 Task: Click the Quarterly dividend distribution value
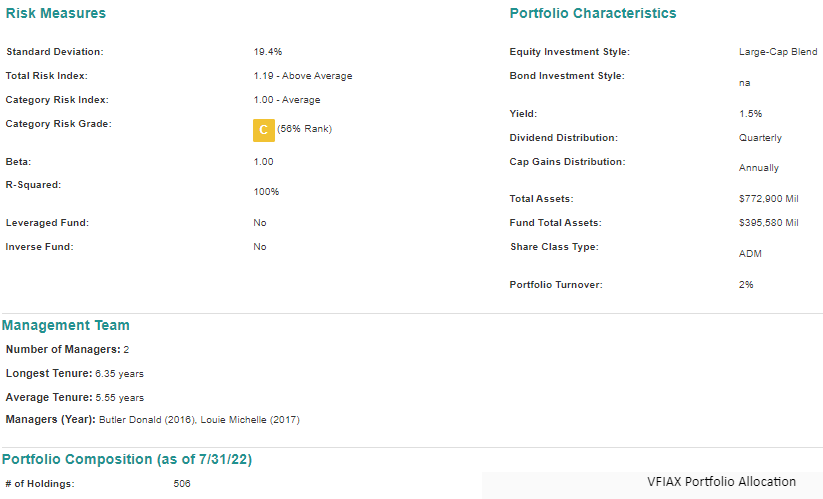point(760,138)
